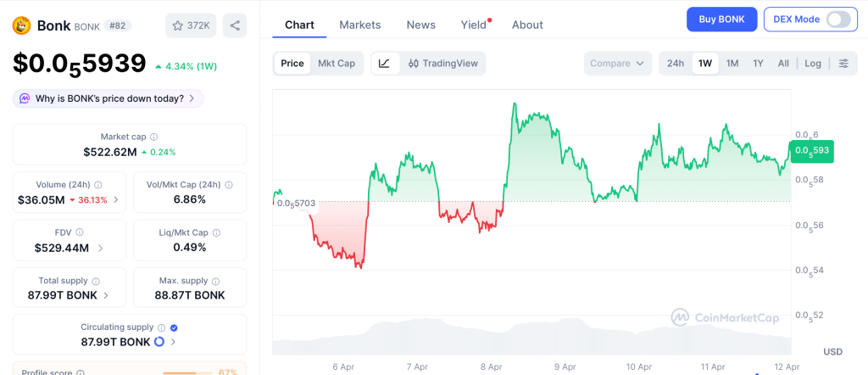
Task: Click the share icon button
Action: (x=235, y=25)
